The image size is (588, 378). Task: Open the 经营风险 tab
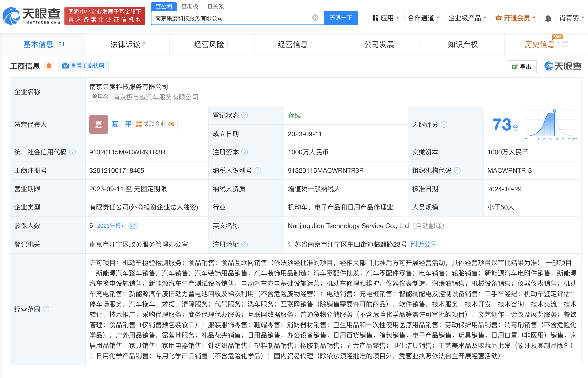pos(211,44)
